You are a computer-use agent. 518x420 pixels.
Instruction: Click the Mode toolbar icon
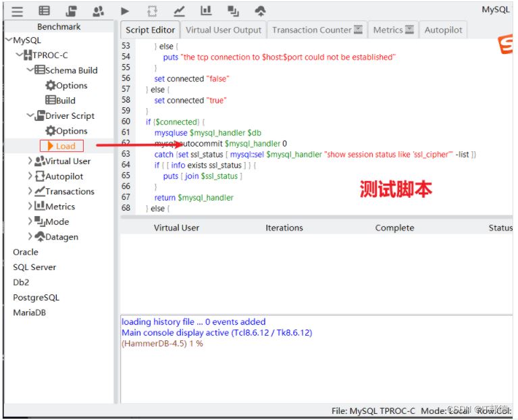coord(233,11)
